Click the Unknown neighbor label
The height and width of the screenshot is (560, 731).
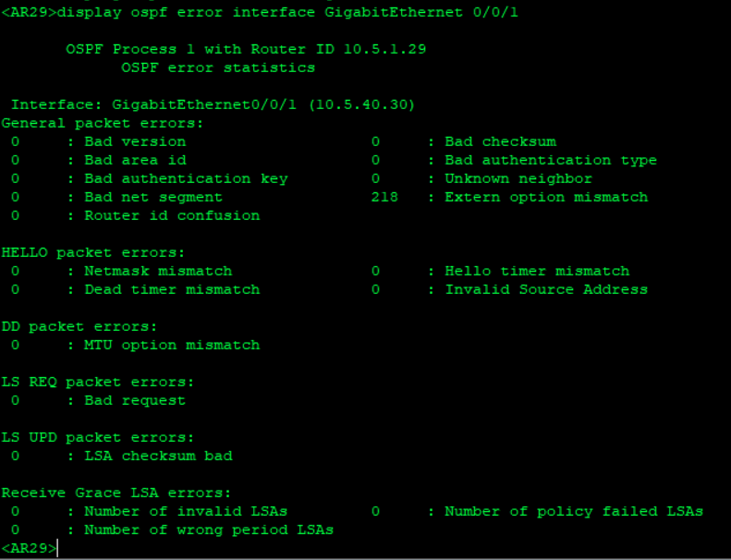coord(518,178)
